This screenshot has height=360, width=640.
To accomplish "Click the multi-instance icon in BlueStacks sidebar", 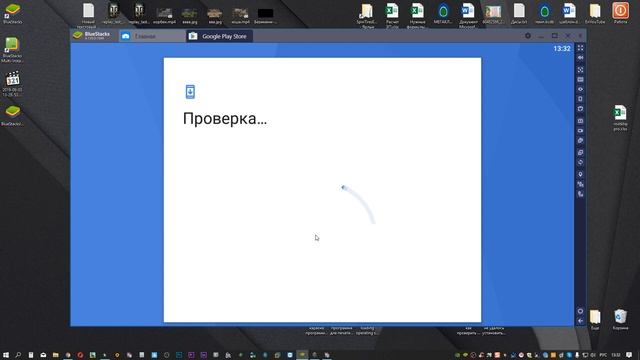I will coord(580,152).
